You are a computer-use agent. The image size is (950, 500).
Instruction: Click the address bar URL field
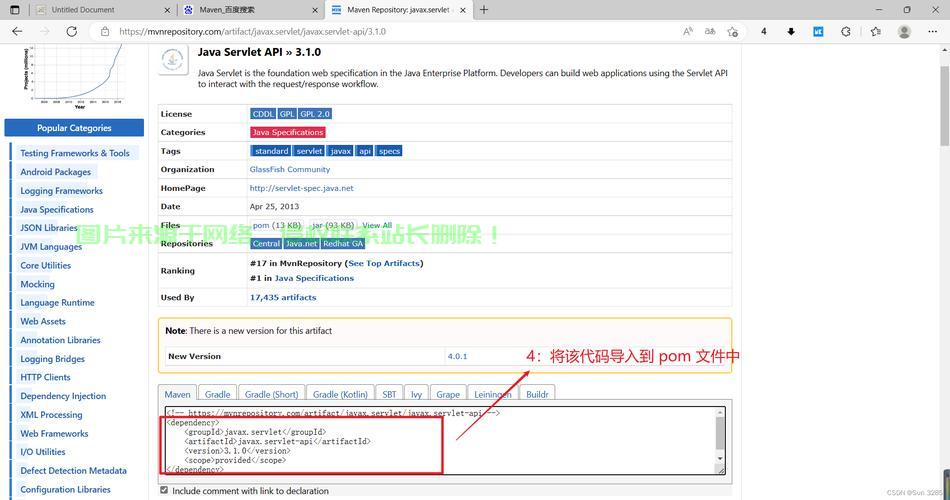388,32
